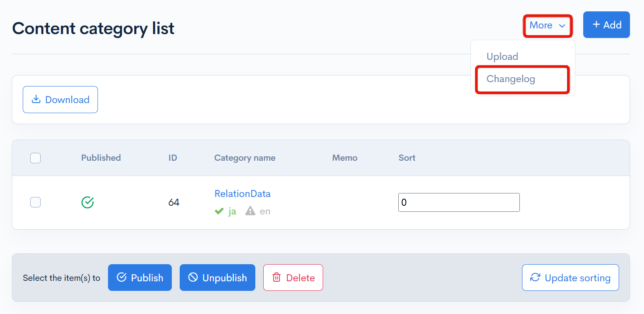Click the prohibited circle icon on Unpublish

[193, 278]
